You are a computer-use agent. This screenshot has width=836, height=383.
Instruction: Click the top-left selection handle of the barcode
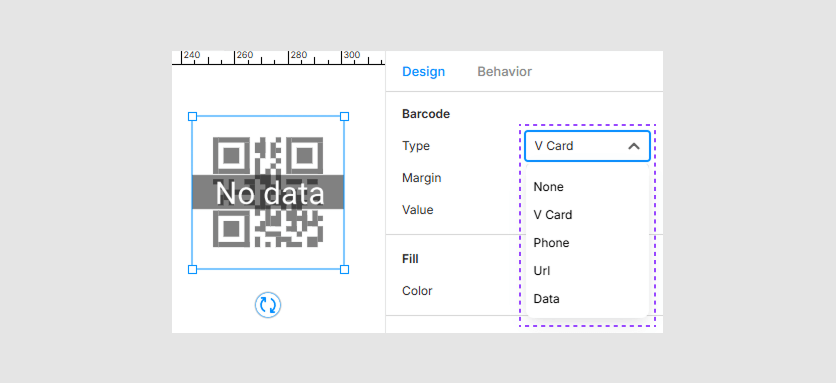[192, 116]
